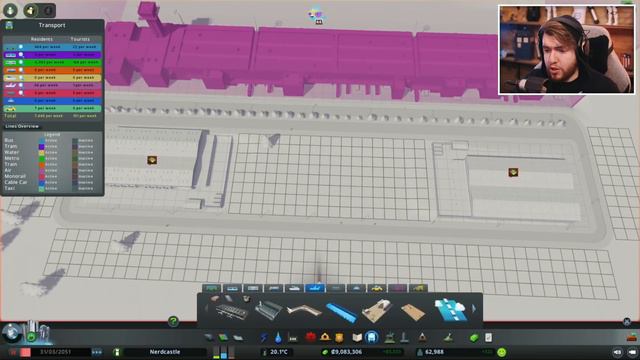Select the road-and-clouds aviation item
Image resolution: width=640 pixels, height=360 pixels.
coord(451,310)
